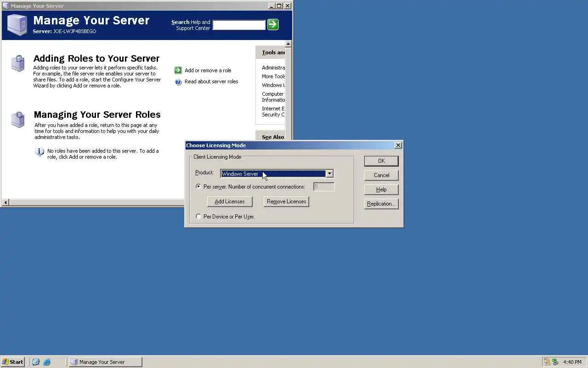Click OK in Choose Licensing Mode
This screenshot has width=588, height=368.
tap(381, 161)
